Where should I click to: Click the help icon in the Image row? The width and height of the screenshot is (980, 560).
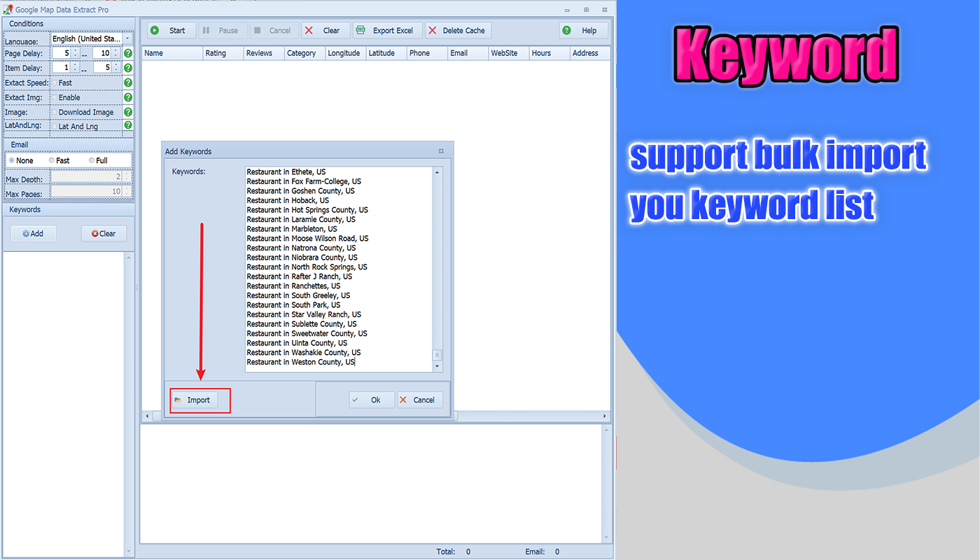128,112
